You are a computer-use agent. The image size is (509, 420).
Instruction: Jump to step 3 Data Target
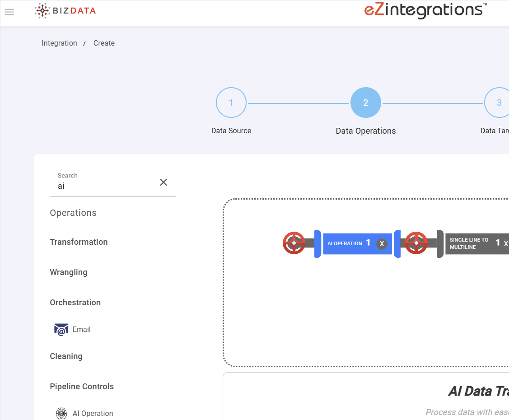[x=499, y=103]
